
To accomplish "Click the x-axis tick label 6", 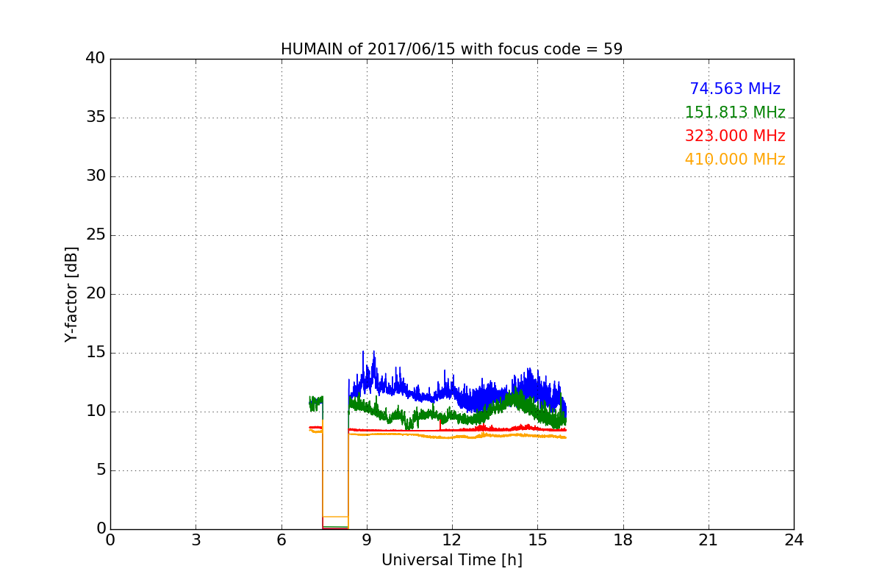I will point(281,540).
